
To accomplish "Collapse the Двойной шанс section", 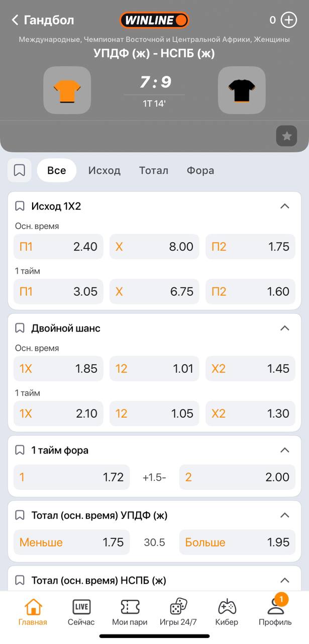I will 285,328.
